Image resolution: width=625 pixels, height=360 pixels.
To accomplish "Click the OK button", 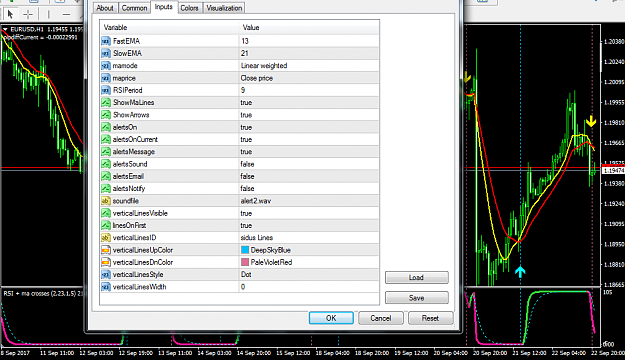I will (x=331, y=318).
